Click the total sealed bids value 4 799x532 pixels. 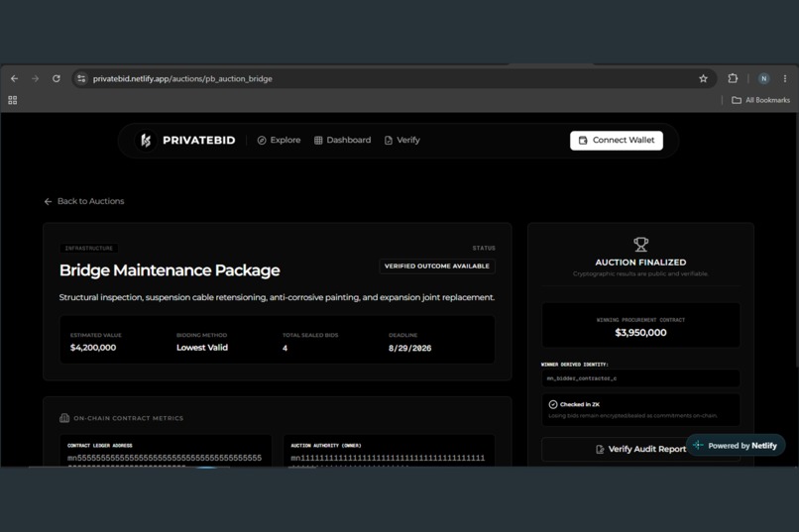point(285,348)
